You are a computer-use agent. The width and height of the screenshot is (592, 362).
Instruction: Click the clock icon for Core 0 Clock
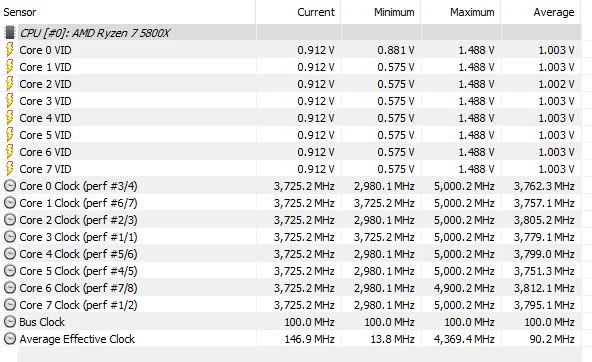point(10,186)
